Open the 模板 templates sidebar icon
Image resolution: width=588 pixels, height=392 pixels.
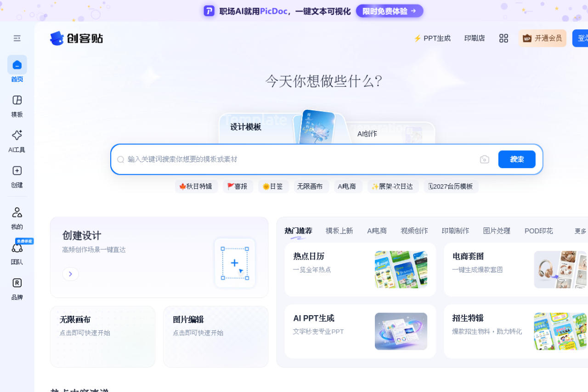[x=17, y=100]
